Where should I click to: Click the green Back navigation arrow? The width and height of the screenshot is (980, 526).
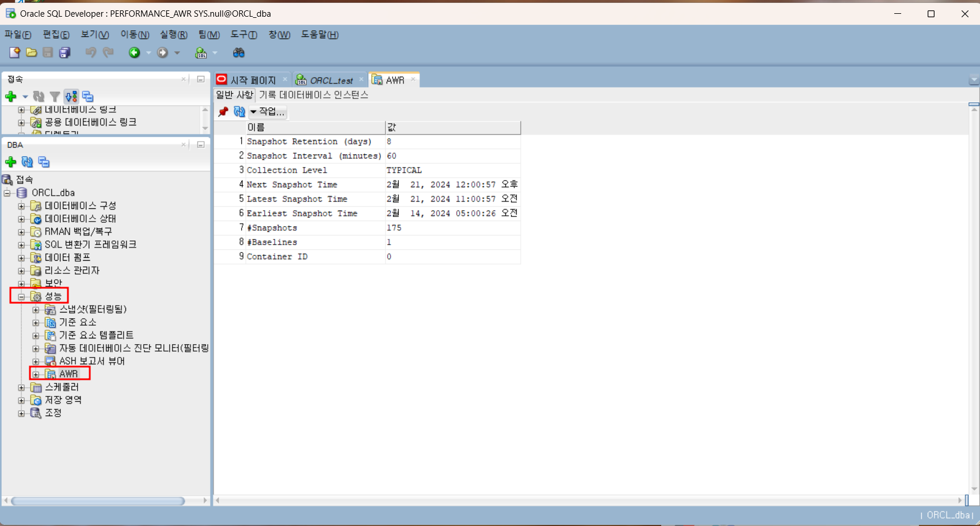[x=134, y=52]
